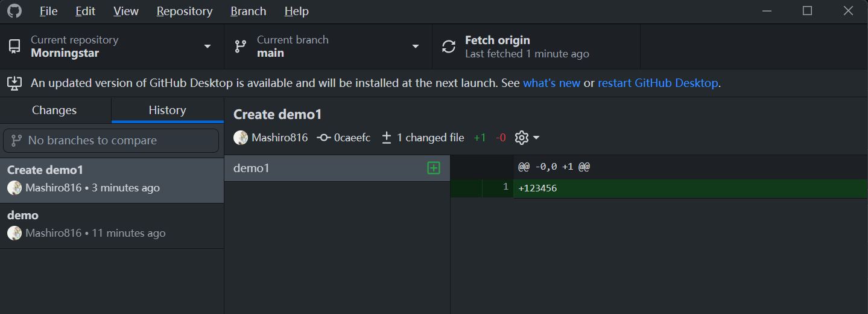This screenshot has height=314, width=868.
Task: Focus the branch compare input field
Action: [111, 141]
